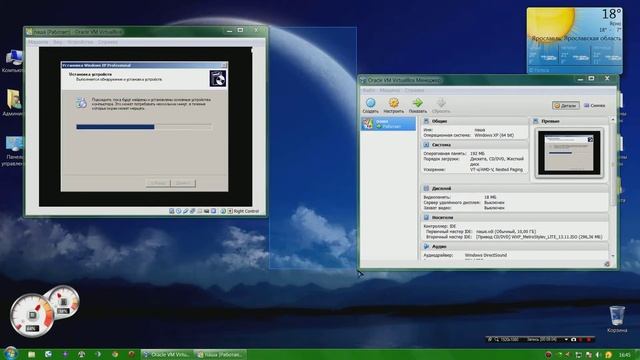Click the Right Control host key indicator

tap(246, 211)
